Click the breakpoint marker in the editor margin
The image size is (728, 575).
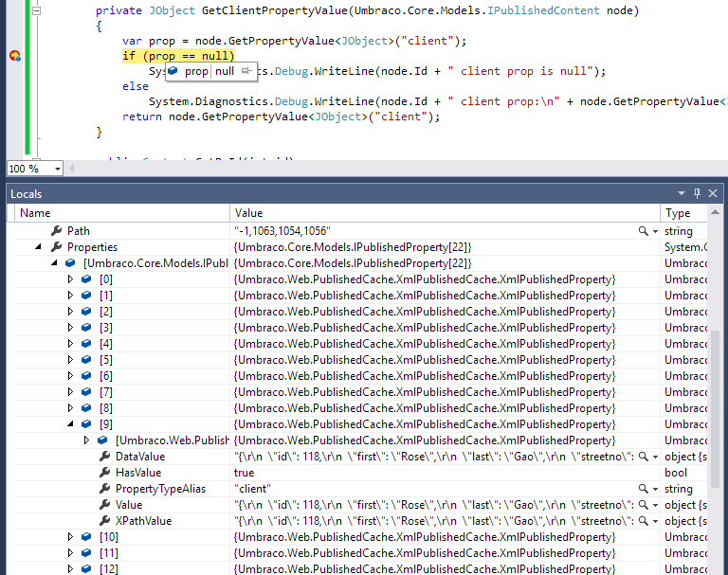tap(15, 56)
